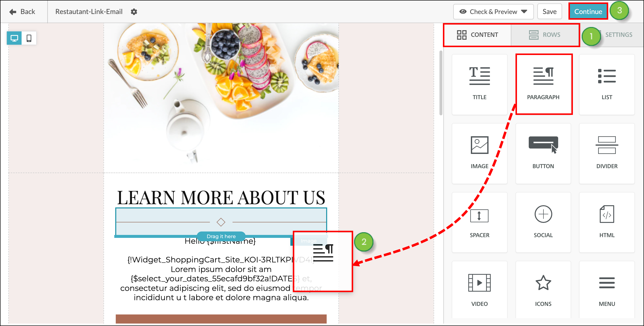This screenshot has height=326, width=644.
Task: Select the Button content block
Action: tap(543, 153)
